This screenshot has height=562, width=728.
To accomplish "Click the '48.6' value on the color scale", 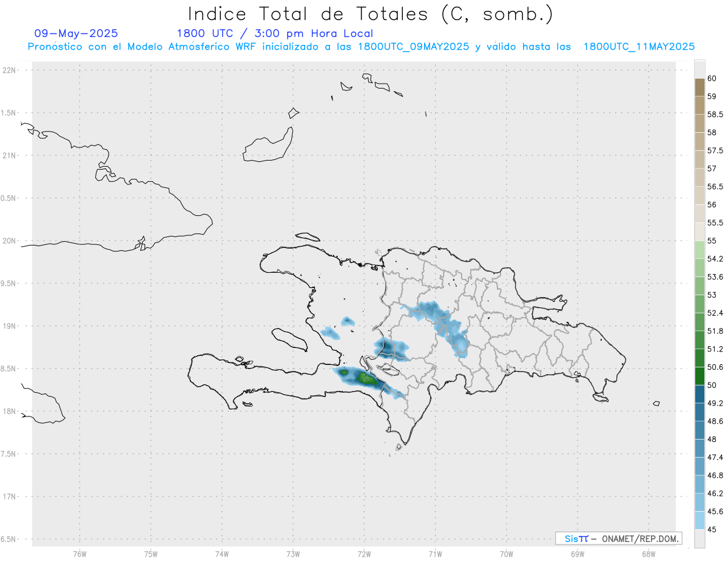I will click(x=715, y=421).
